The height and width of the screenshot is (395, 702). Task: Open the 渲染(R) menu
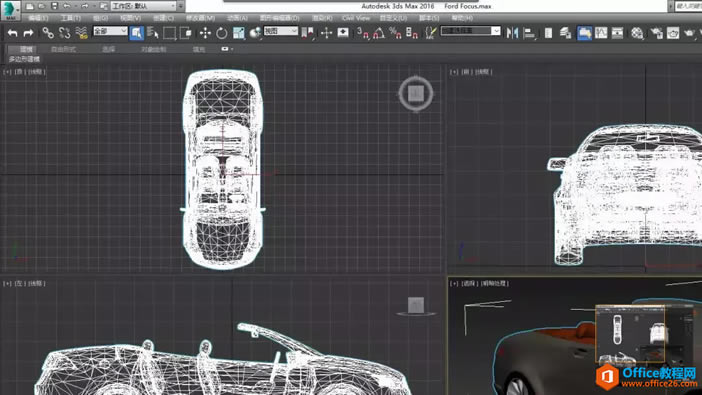[322, 18]
